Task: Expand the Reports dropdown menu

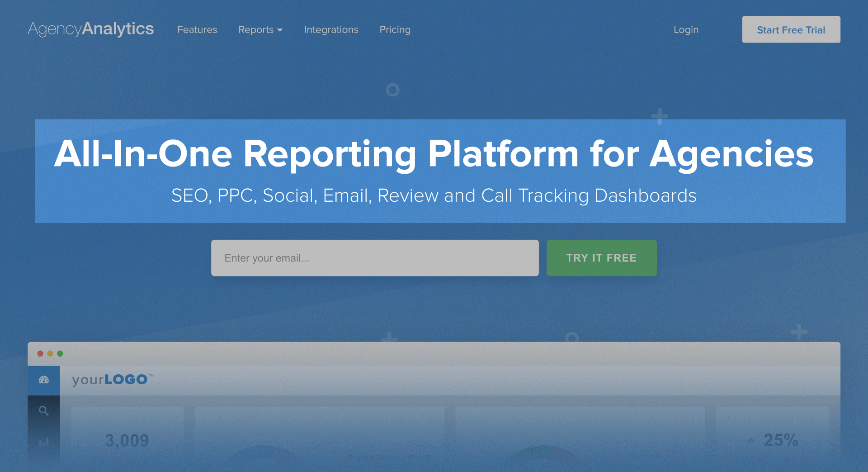Action: (x=260, y=29)
